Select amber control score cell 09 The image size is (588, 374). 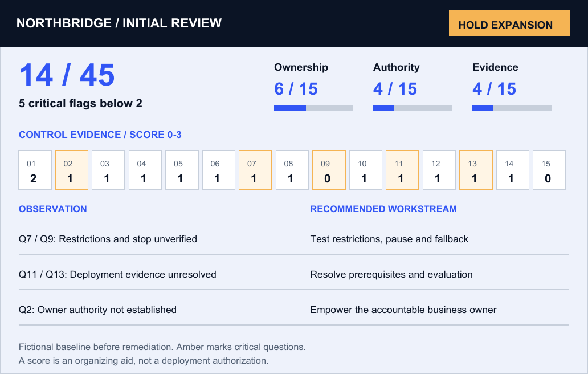click(x=329, y=170)
